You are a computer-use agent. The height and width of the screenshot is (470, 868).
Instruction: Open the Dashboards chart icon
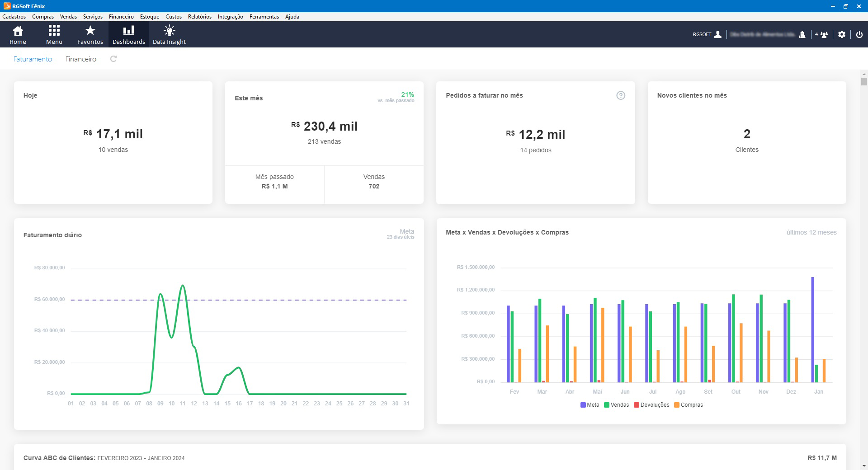[129, 35]
